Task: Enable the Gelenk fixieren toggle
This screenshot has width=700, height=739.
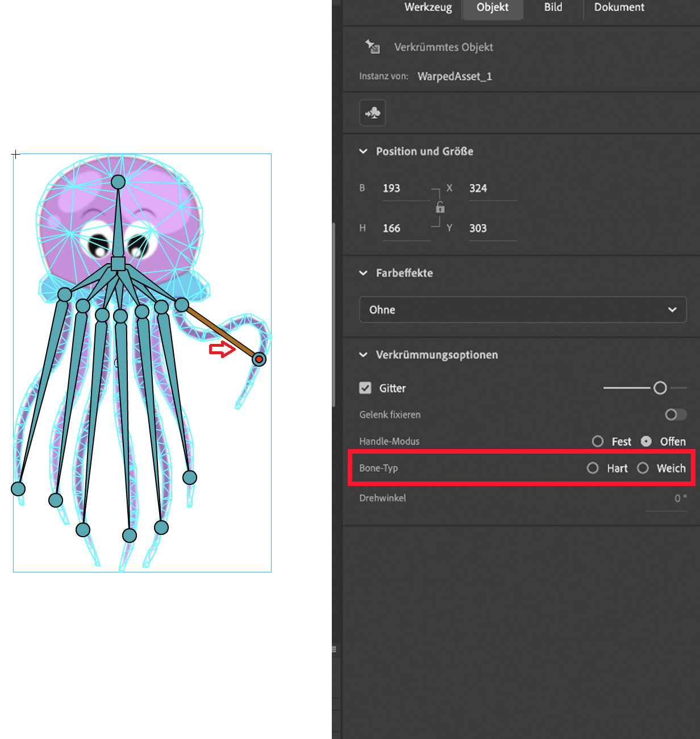Action: [x=676, y=414]
